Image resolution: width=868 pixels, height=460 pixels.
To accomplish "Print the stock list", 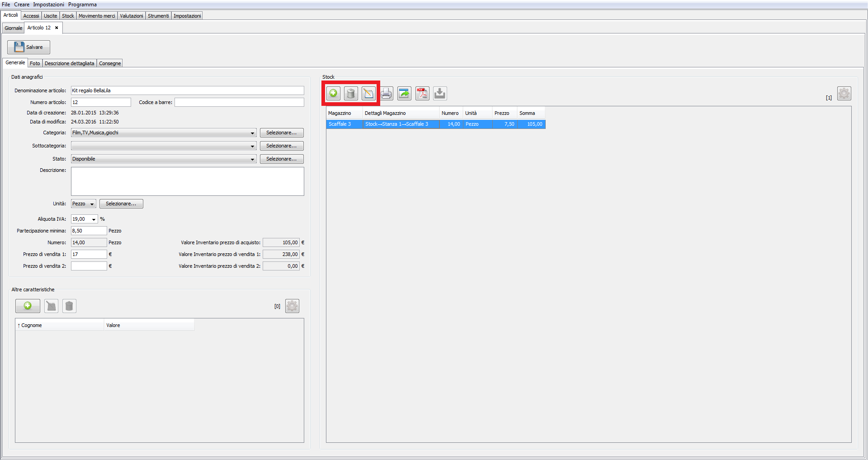I will coord(386,94).
